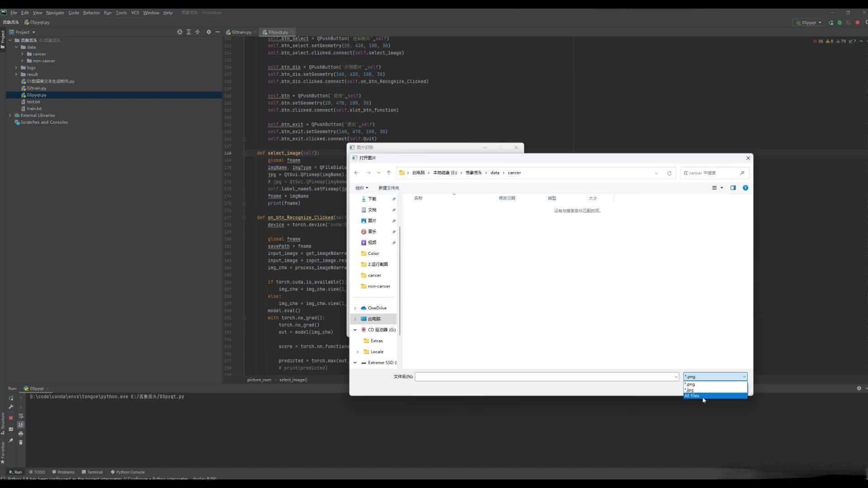Click data in the breadcrumb path
Viewport: 868px width, 488px height.
click(x=495, y=173)
